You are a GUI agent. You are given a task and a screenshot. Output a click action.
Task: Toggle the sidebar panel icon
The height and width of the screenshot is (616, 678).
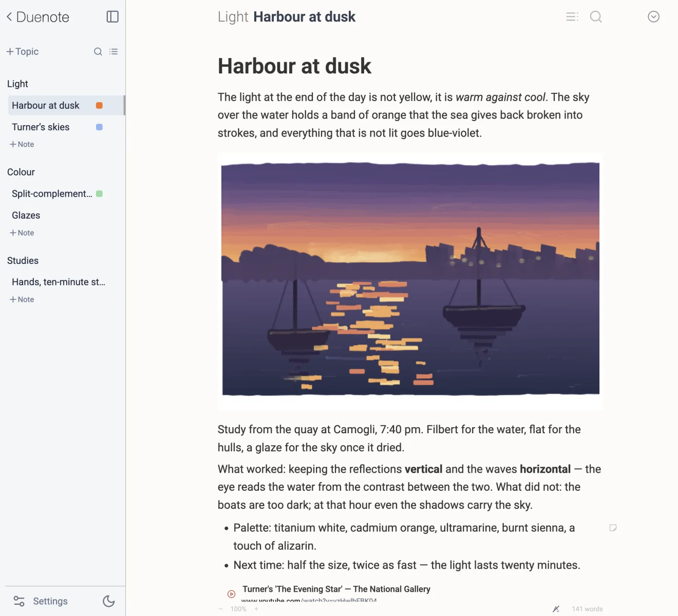112,17
